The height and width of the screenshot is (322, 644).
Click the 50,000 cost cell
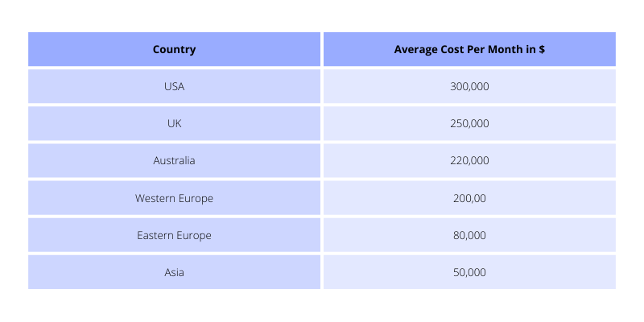(469, 272)
